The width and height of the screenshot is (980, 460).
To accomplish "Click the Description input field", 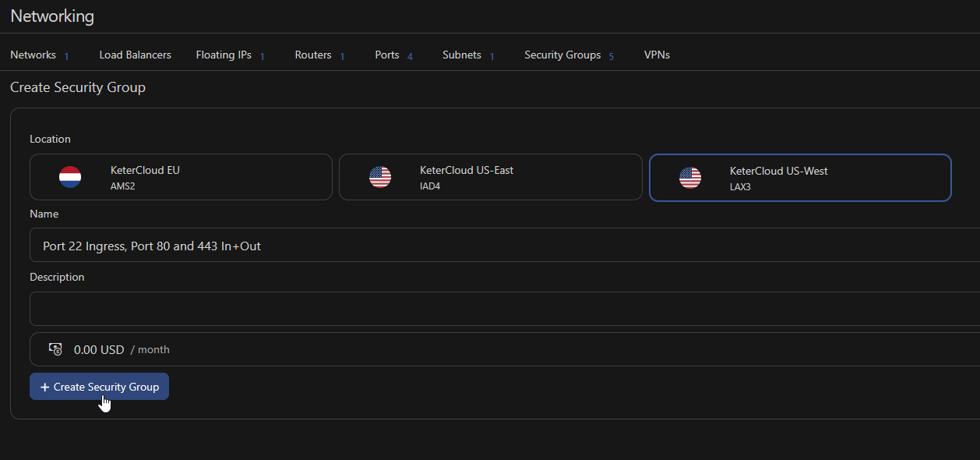I will point(499,309).
